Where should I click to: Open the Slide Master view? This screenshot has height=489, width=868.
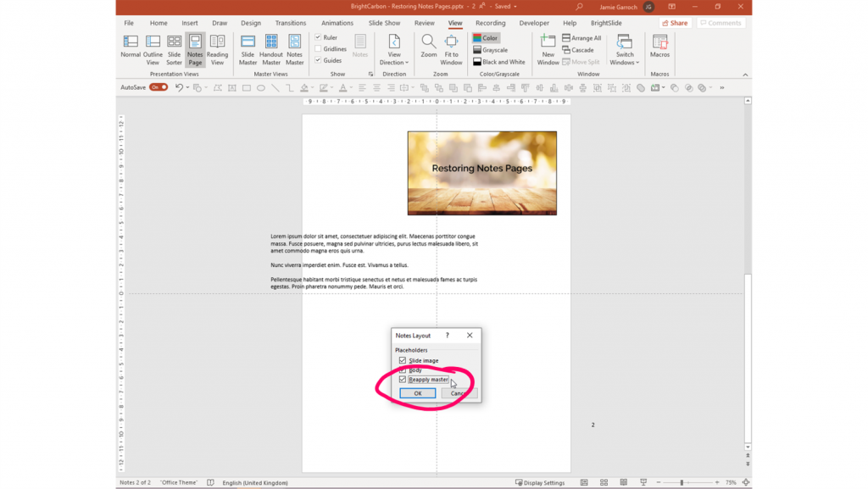248,49
